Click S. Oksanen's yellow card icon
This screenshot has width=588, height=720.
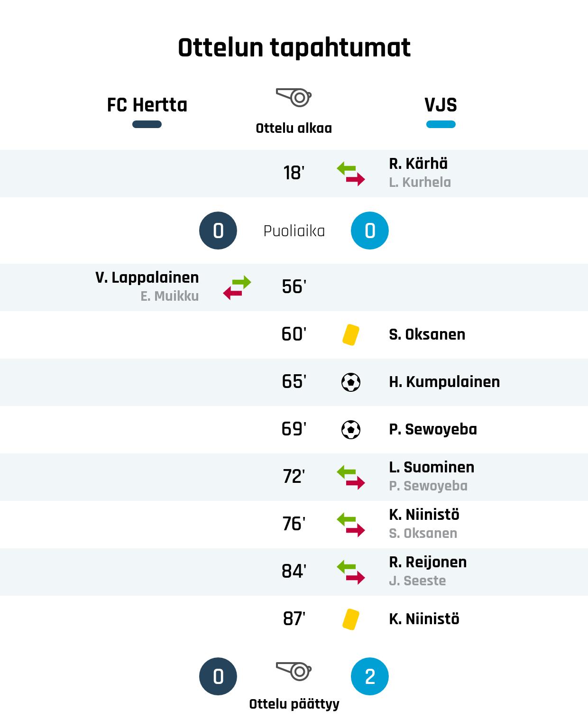[350, 334]
